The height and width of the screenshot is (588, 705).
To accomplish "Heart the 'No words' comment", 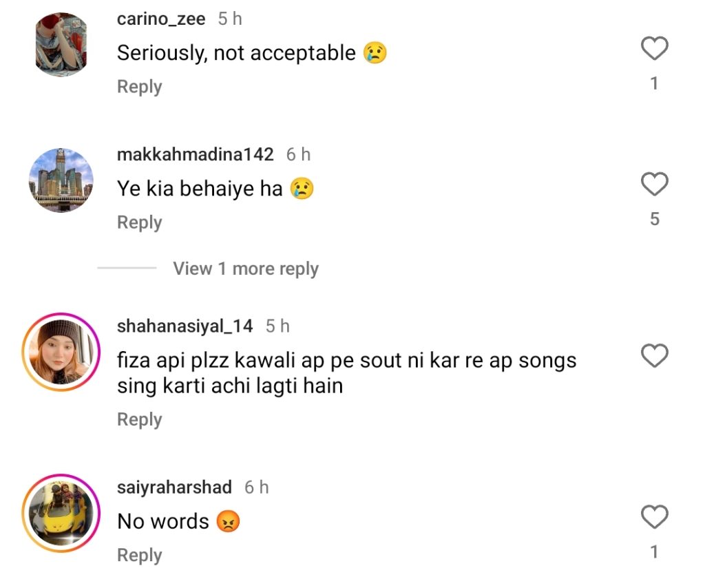I will (x=654, y=517).
